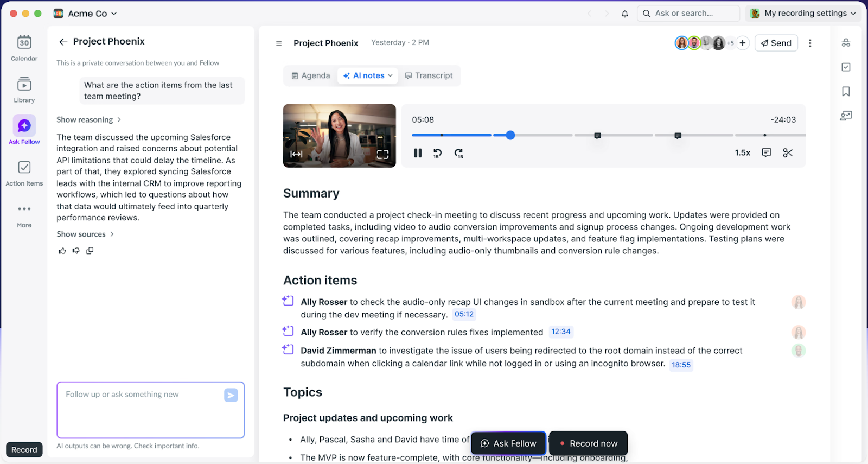Give thumbs up to the AI answer
Screen dimensions: 868x464
62,251
